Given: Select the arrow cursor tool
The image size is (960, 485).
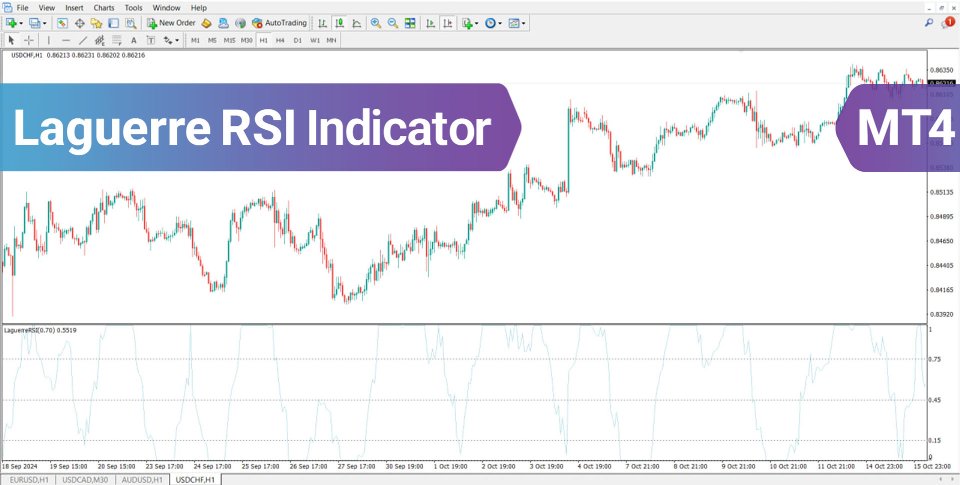Looking at the screenshot, I should pyautogui.click(x=11, y=40).
